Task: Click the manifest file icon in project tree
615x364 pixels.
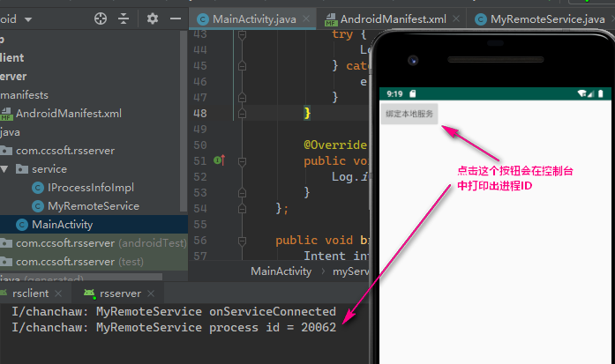Action: pyautogui.click(x=6, y=114)
